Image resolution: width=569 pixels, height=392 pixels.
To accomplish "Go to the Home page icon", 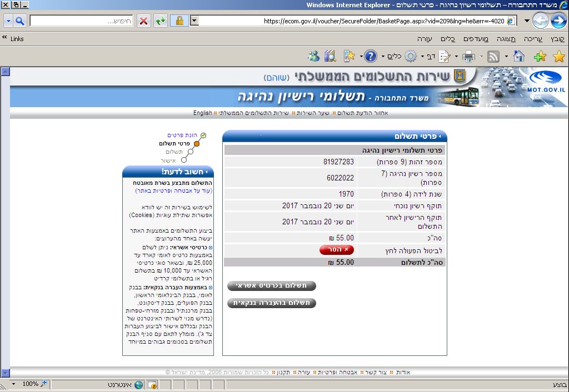I will [519, 56].
